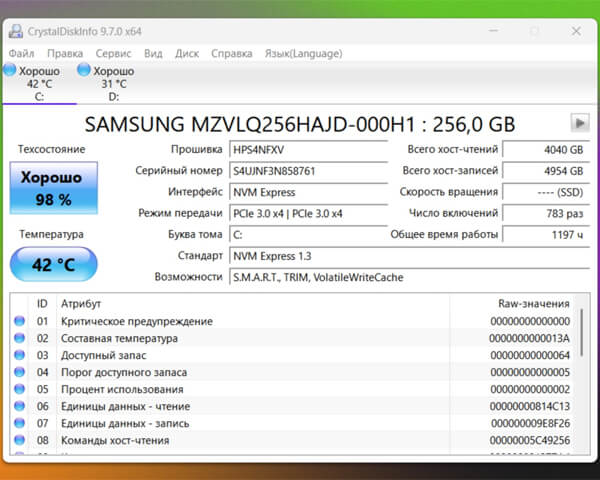
Task: Click the Буква тома field C:
Action: coord(308,235)
